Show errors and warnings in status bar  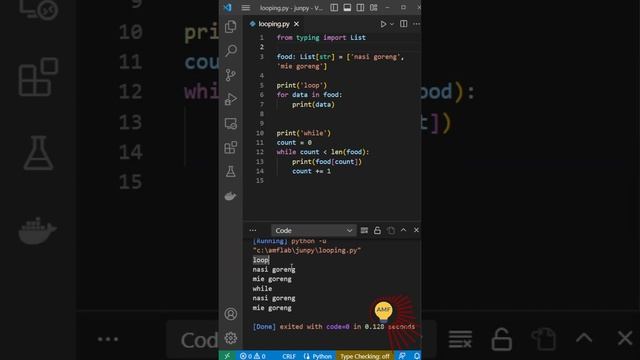point(253,356)
